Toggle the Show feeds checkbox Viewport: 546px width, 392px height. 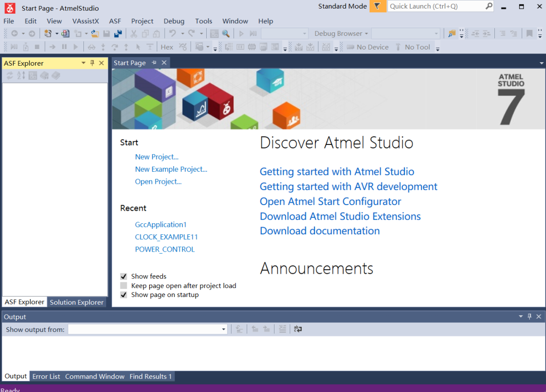(x=124, y=276)
